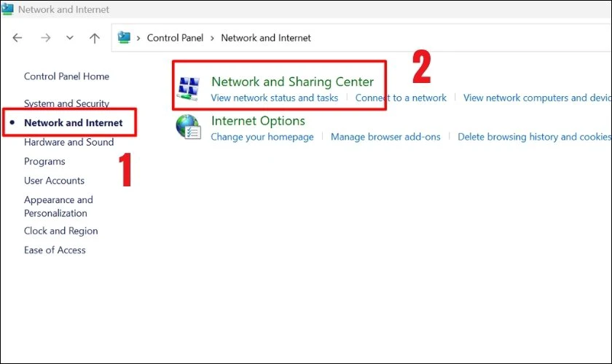The image size is (612, 364).
Task: Open User Accounts category
Action: coord(54,181)
